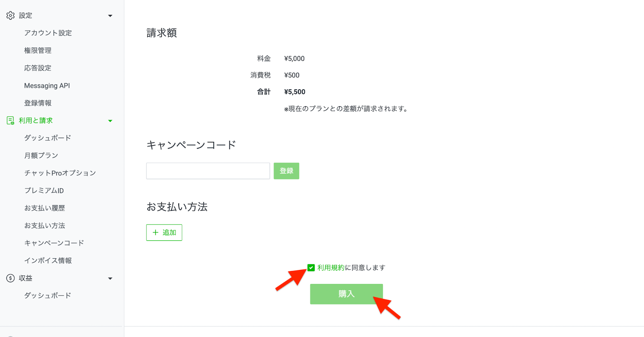
Task: Collapse the 利用と請求 section arrow
Action: pyautogui.click(x=110, y=121)
